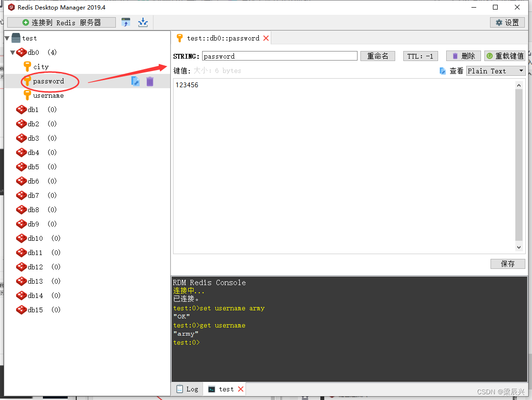The height and width of the screenshot is (400, 532).
Task: Open the db9 database
Action: 36,224
